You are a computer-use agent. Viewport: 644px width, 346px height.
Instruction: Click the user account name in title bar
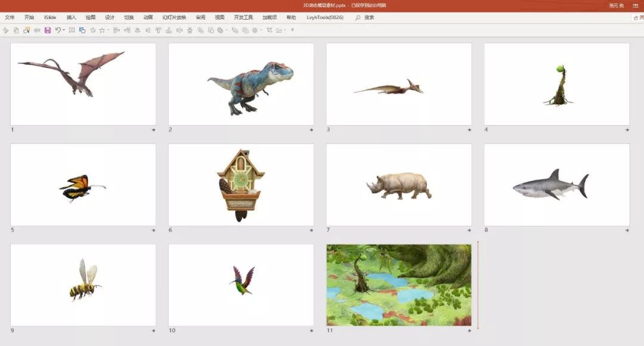tap(617, 5)
